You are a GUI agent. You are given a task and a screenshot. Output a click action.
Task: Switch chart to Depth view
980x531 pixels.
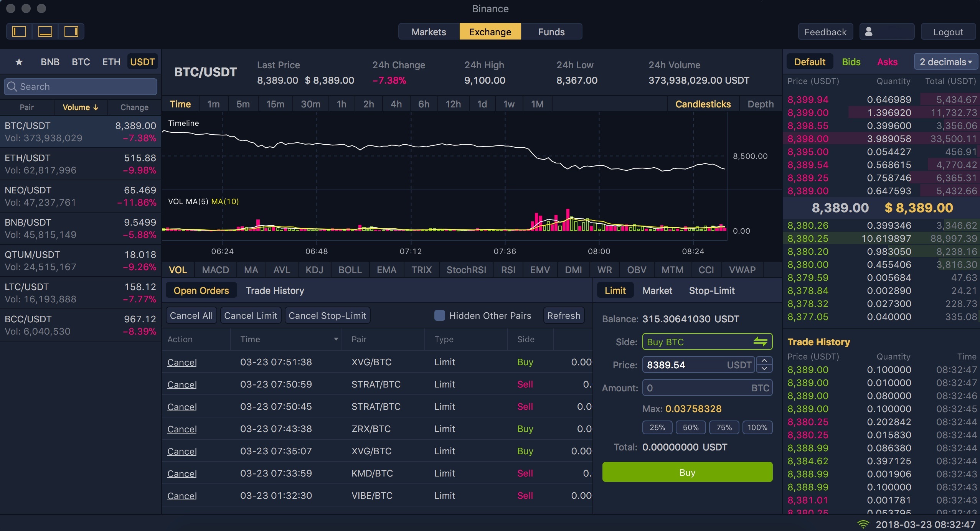click(x=761, y=104)
